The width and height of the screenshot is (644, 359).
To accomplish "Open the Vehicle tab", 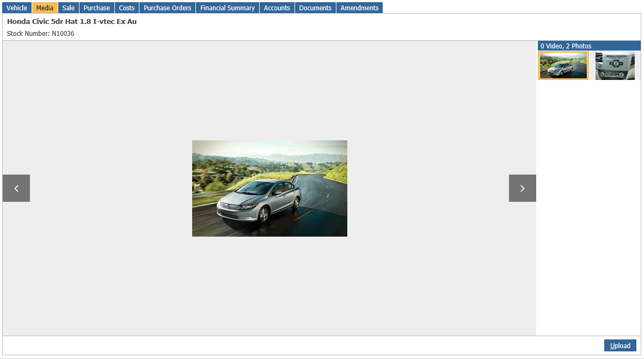I will pyautogui.click(x=17, y=8).
